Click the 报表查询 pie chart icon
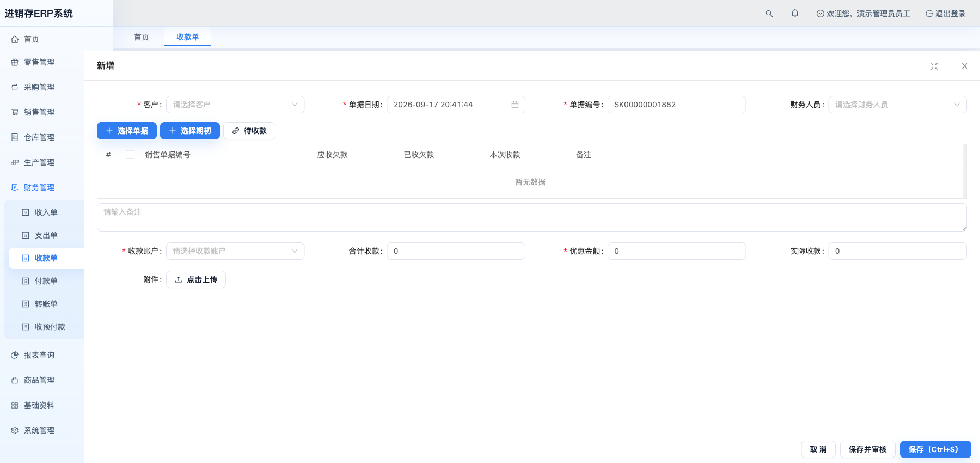 coord(15,355)
